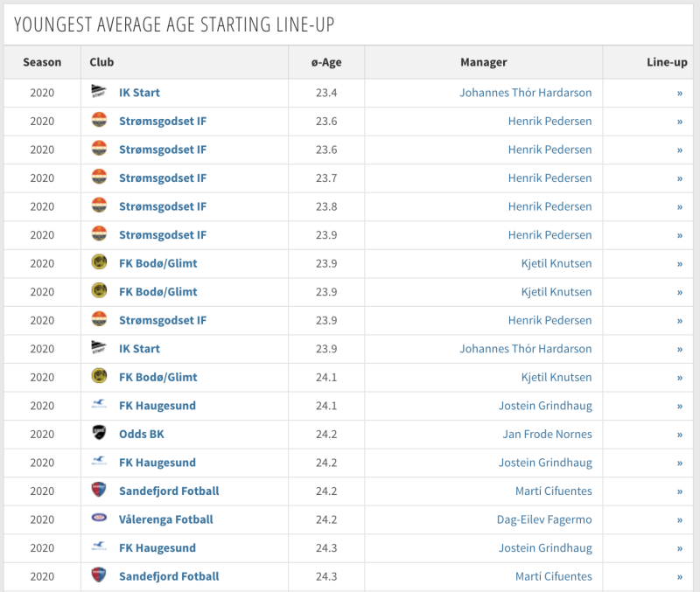Click FK Haugesund crest in the 24.3 row

point(99,548)
